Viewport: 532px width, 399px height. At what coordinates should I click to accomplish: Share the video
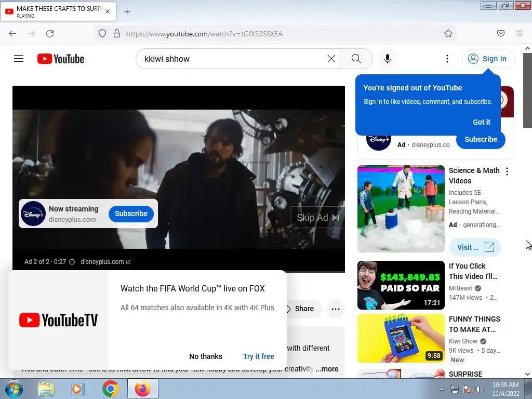303,309
